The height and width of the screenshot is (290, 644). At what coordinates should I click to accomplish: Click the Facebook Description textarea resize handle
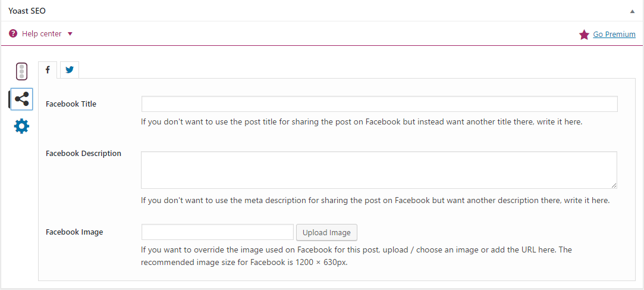coord(614,186)
